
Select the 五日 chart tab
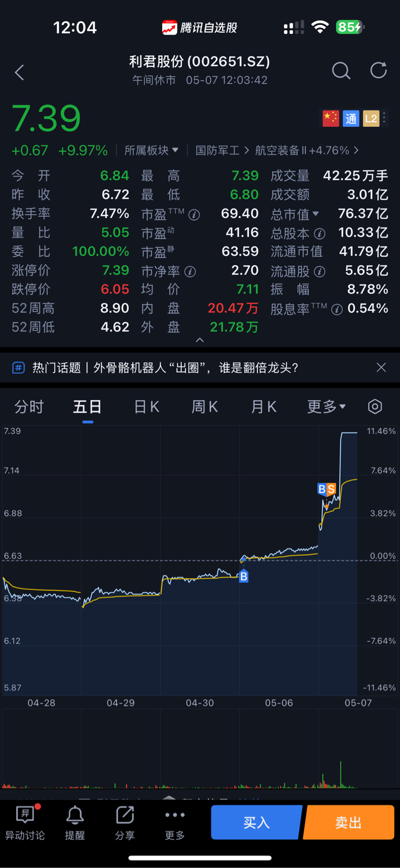click(x=87, y=407)
